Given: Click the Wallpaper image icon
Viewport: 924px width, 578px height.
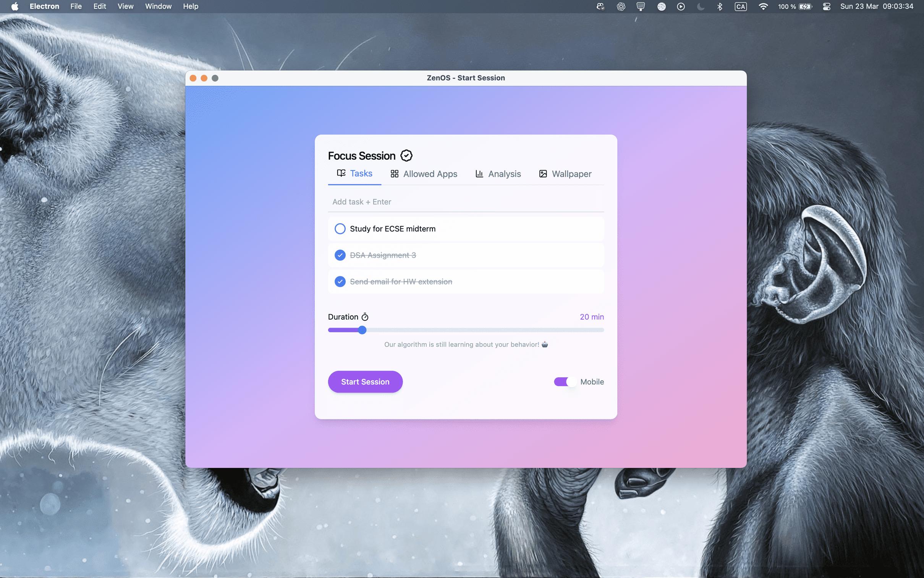Looking at the screenshot, I should (x=543, y=174).
